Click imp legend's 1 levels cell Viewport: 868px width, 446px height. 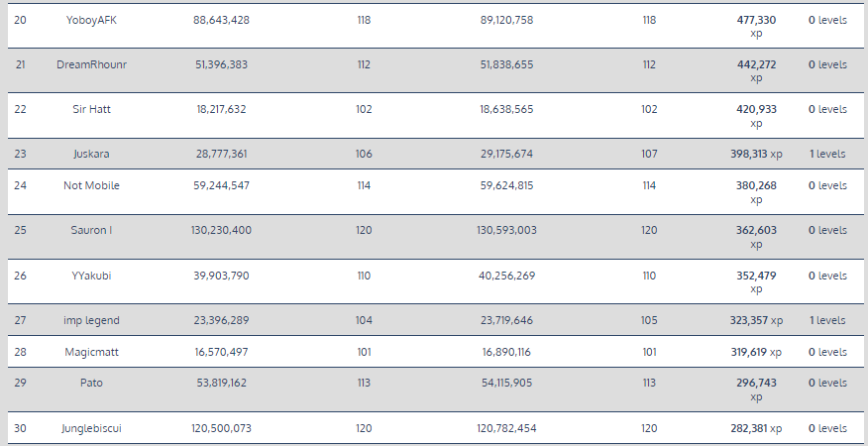point(827,321)
